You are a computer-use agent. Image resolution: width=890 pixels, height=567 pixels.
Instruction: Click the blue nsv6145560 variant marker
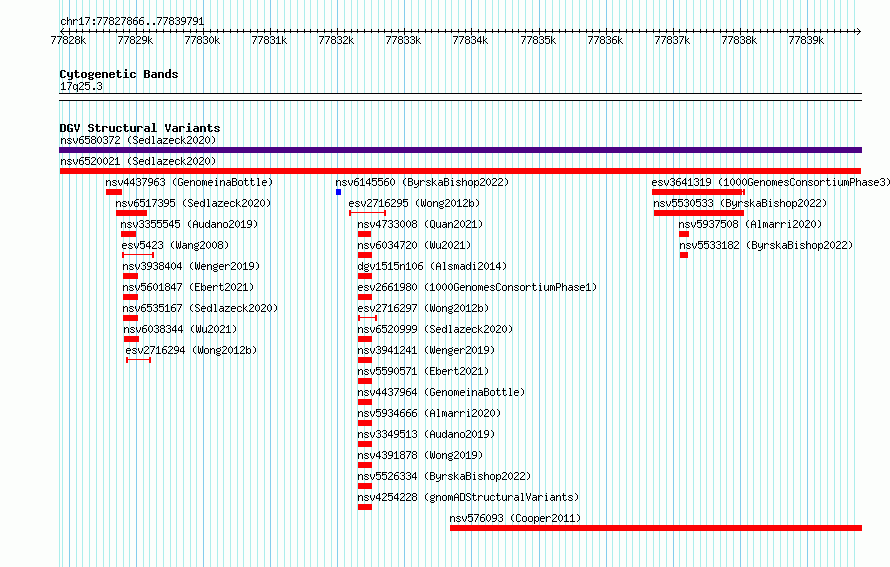click(338, 192)
